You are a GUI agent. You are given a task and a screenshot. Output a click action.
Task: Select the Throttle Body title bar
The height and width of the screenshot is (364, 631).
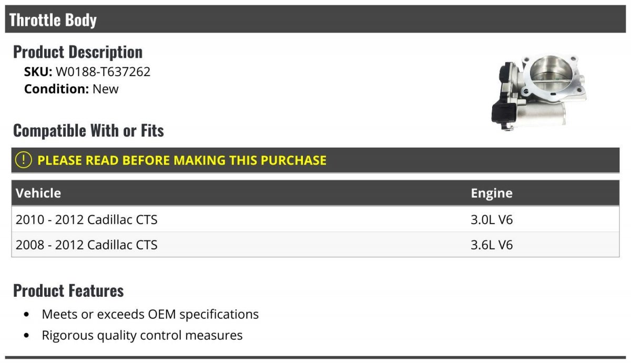click(315, 19)
